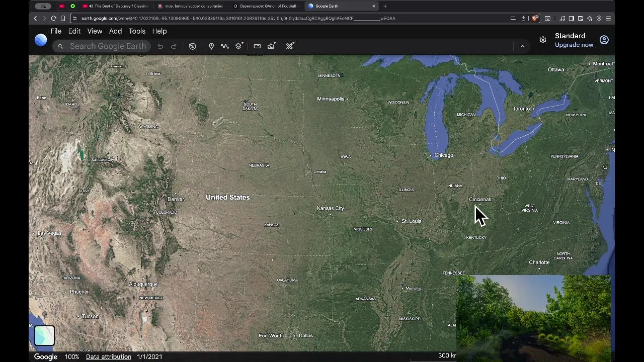Screen dimensions: 644x362
Task: Open the Google Earth home logo
Action: (41, 40)
